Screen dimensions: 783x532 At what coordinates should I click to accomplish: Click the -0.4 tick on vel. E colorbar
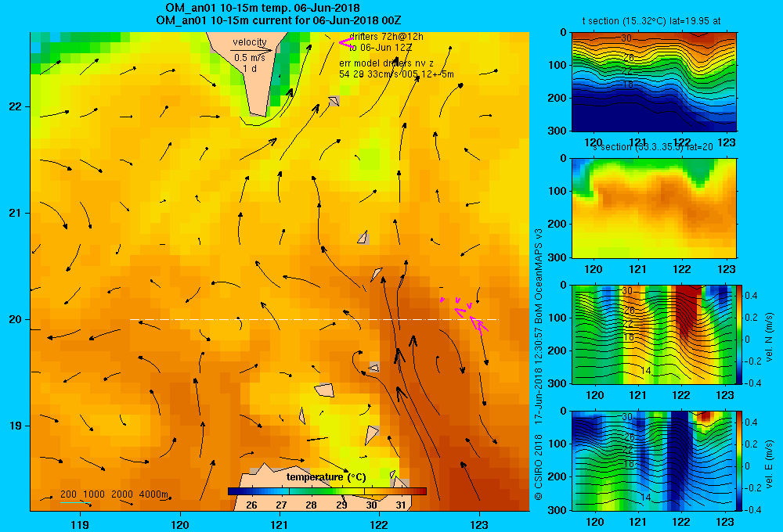[753, 509]
